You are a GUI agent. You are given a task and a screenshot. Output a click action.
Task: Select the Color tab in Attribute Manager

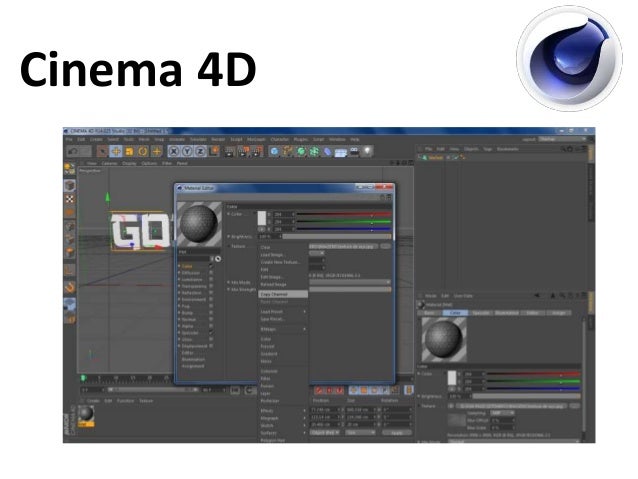pos(455,313)
